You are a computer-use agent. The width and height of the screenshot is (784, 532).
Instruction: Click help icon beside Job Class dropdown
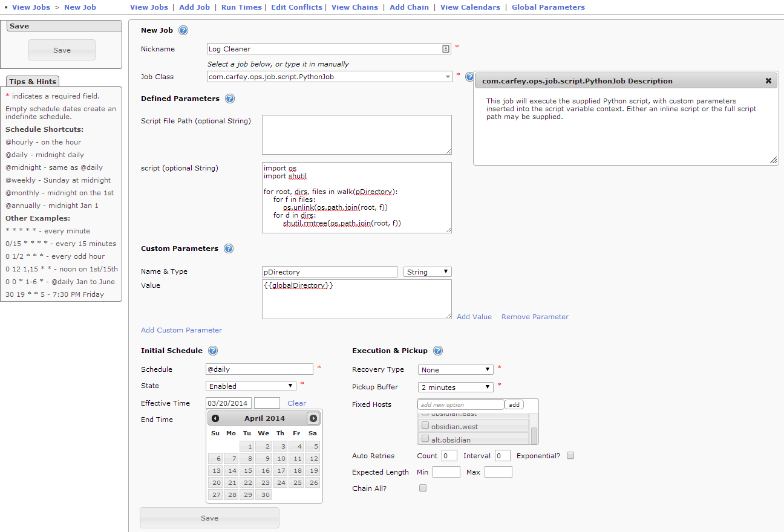pyautogui.click(x=469, y=77)
